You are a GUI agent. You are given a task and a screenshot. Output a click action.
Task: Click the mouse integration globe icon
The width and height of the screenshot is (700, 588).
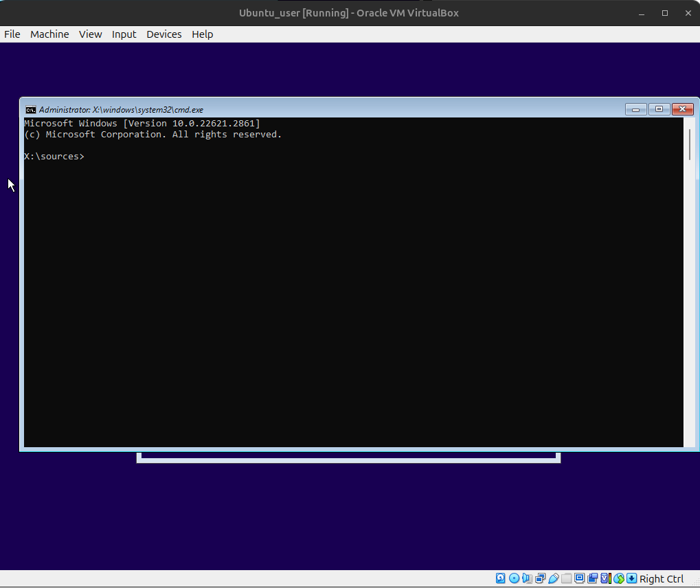pos(619,578)
